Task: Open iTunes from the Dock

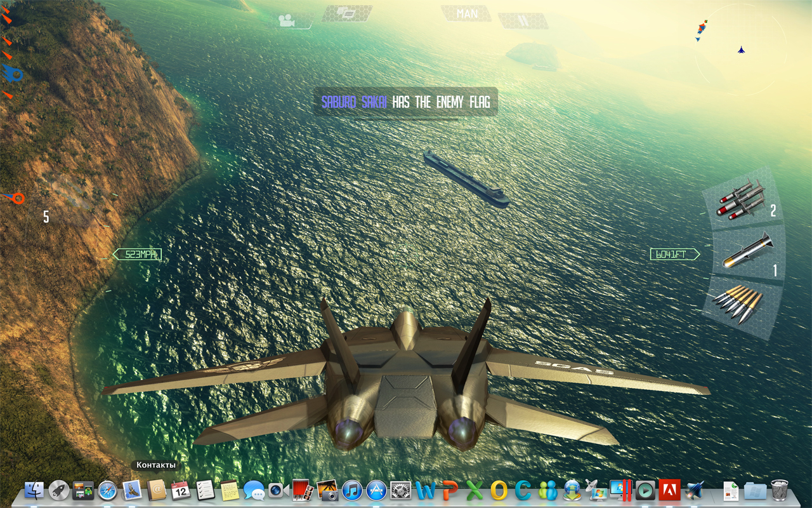Action: (x=351, y=490)
